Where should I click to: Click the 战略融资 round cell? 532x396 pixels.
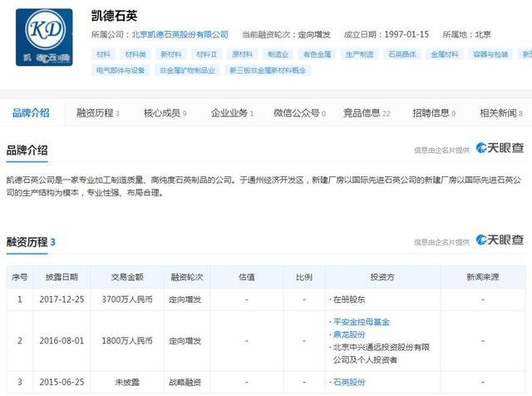[x=185, y=382]
